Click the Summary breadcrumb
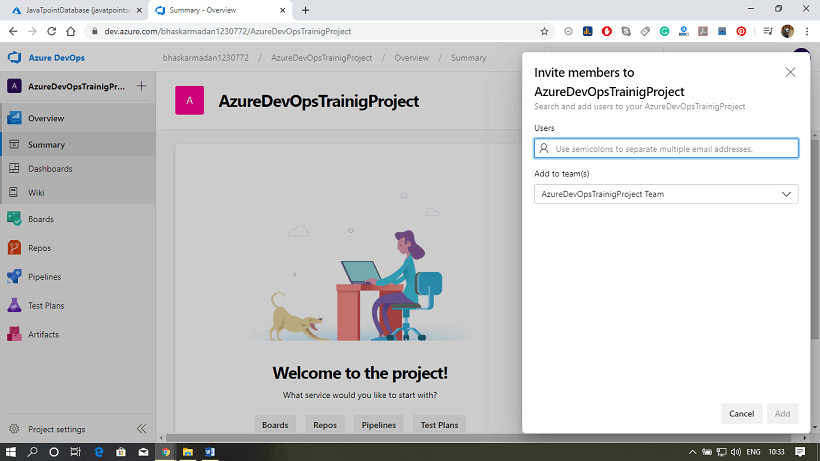 click(x=469, y=57)
